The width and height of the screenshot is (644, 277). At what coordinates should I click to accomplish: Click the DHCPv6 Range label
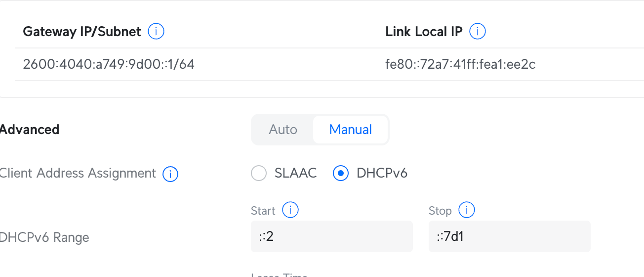click(x=44, y=237)
